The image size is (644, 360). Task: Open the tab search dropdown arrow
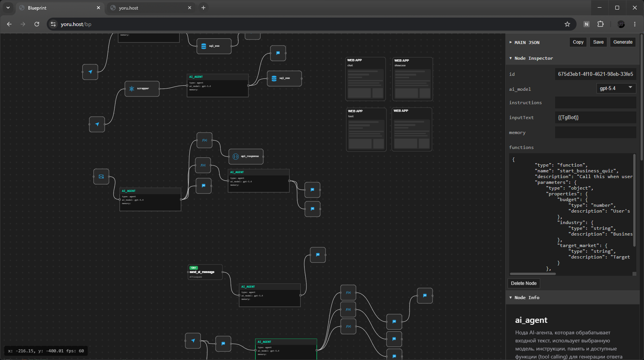8,8
